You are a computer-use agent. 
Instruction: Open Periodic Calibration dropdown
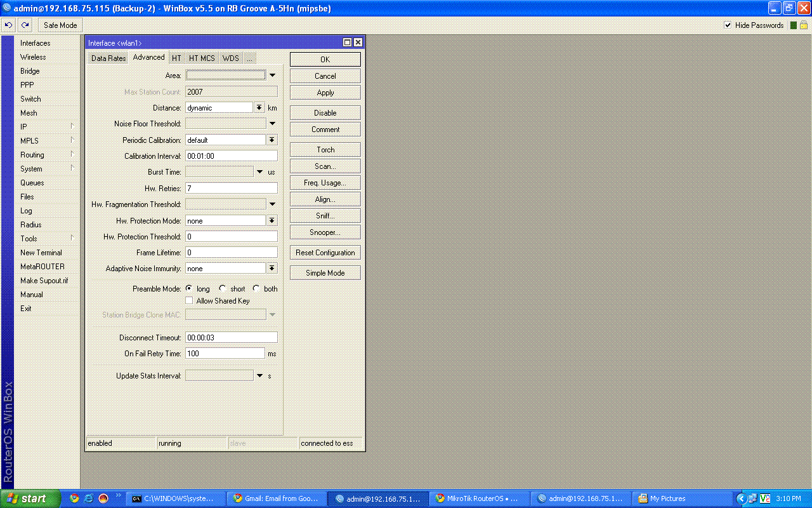pyautogui.click(x=272, y=140)
